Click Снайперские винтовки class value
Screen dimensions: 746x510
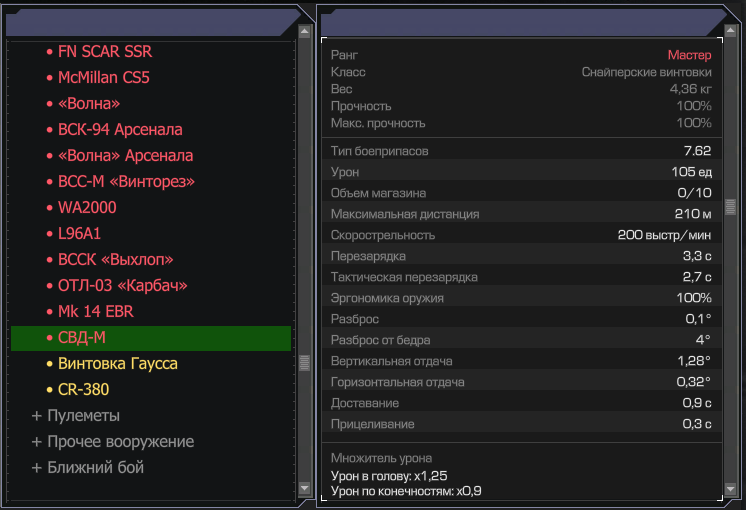[x=647, y=72]
